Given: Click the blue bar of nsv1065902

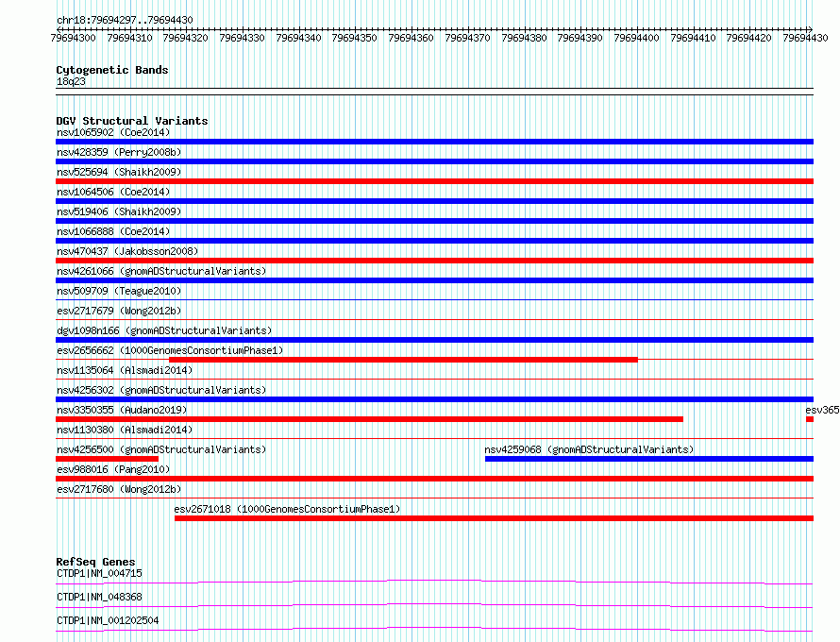Looking at the screenshot, I should pyautogui.click(x=434, y=142).
